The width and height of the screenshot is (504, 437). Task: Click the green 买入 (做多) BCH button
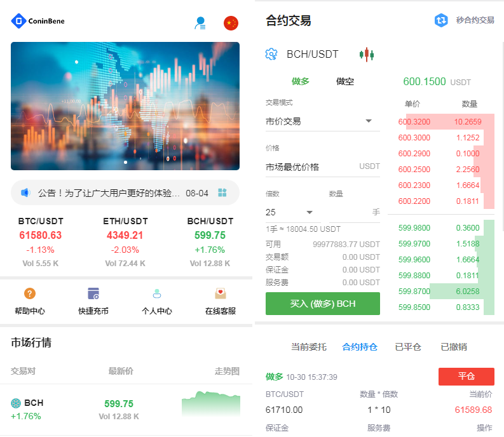coord(323,304)
